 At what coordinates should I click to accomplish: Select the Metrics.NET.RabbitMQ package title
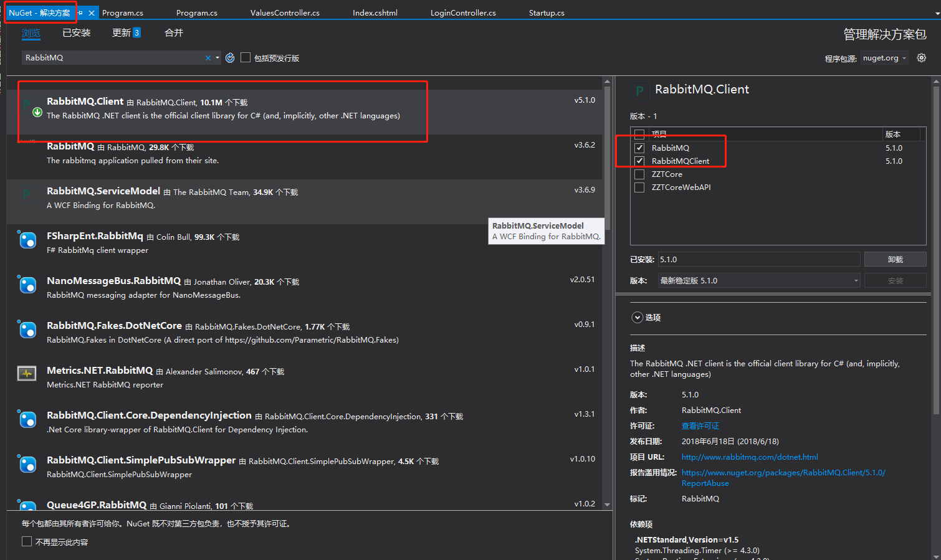click(100, 370)
